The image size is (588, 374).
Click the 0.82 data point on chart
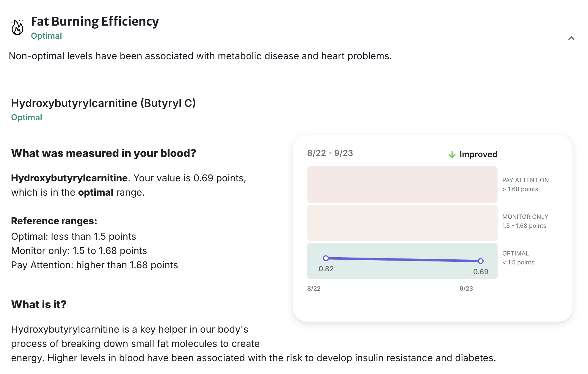pos(326,258)
